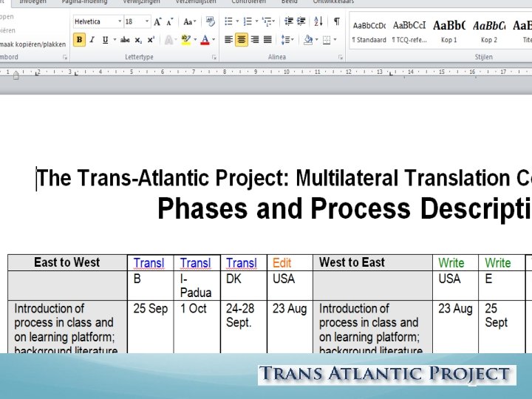Increase font size with Grow Font

(157, 21)
